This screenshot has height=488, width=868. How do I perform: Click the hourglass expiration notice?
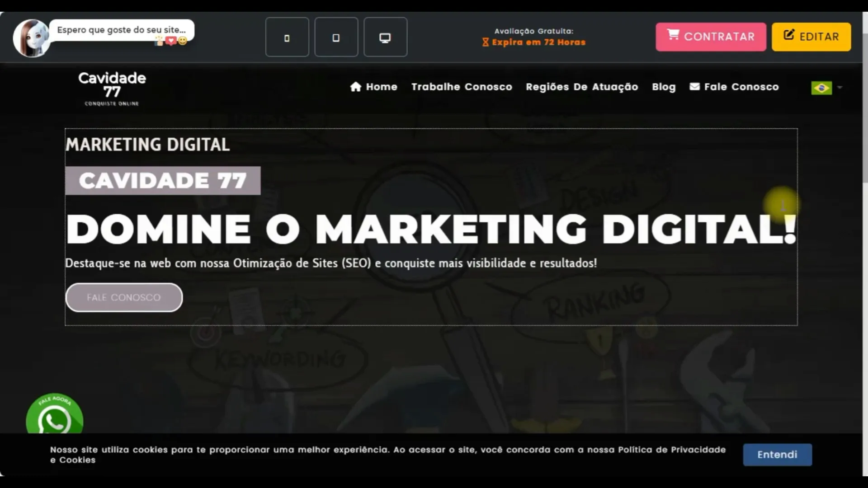[534, 42]
